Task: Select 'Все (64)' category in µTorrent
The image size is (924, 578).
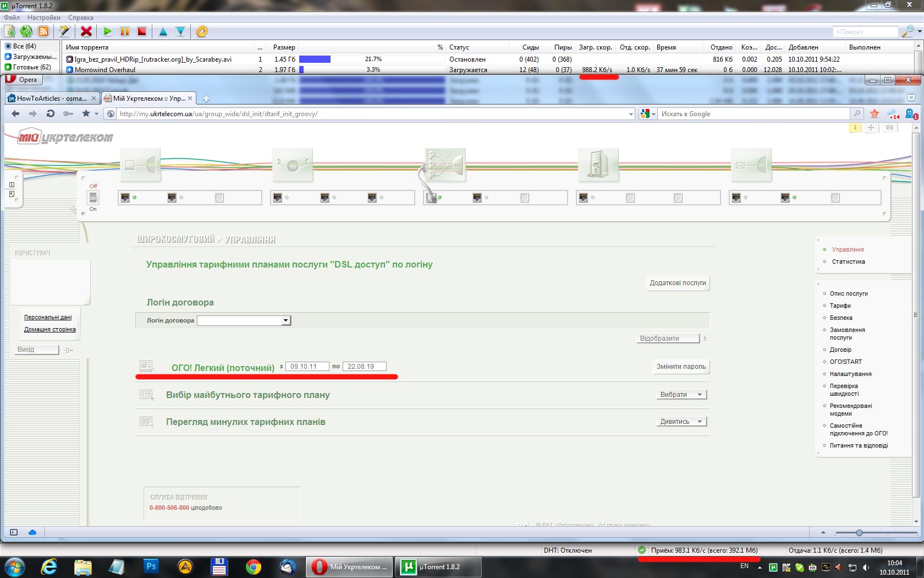Action: (24, 46)
